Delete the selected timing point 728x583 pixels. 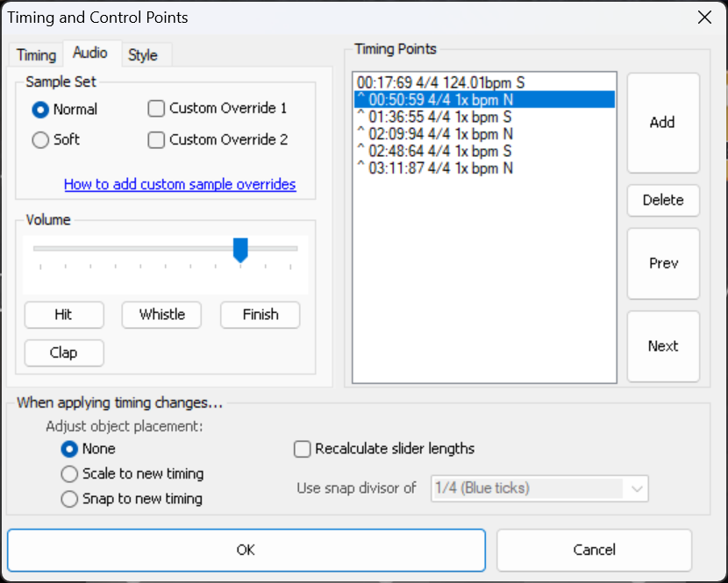pyautogui.click(x=662, y=200)
